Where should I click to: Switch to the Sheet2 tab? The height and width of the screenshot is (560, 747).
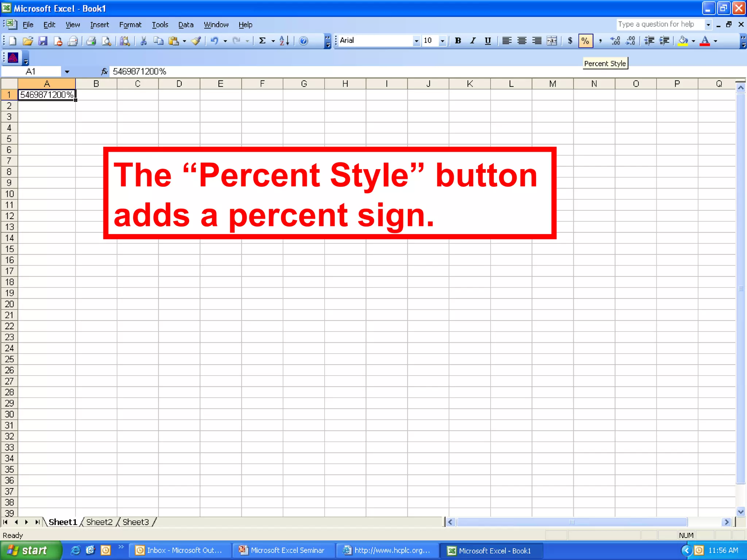[x=99, y=522]
